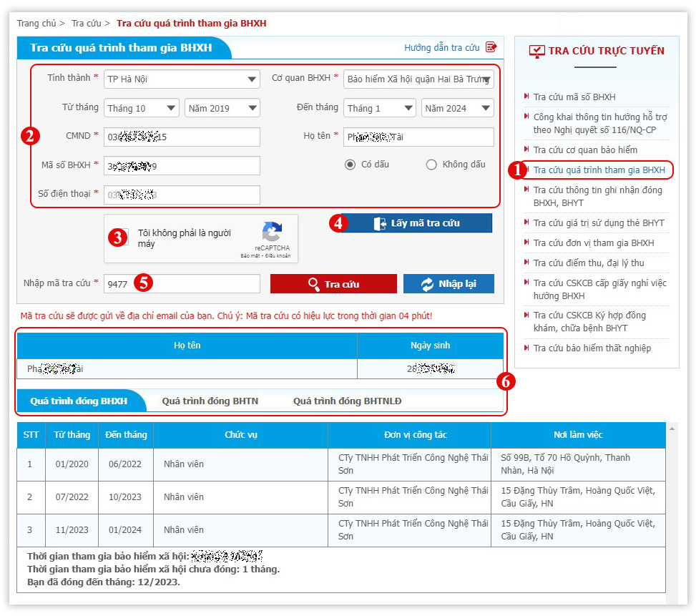Viewport: 696px width, 616px height.
Task: Open the Tỉnh thành dropdown
Action: coord(182,79)
